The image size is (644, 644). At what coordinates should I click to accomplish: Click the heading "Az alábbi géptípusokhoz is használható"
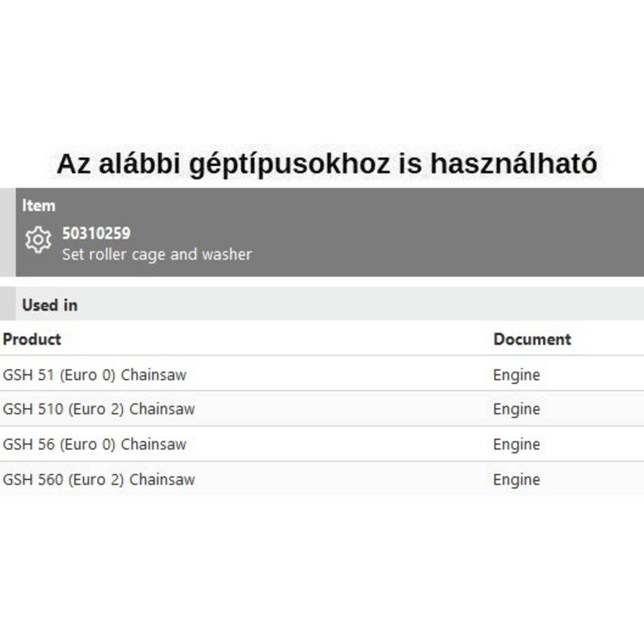click(326, 164)
